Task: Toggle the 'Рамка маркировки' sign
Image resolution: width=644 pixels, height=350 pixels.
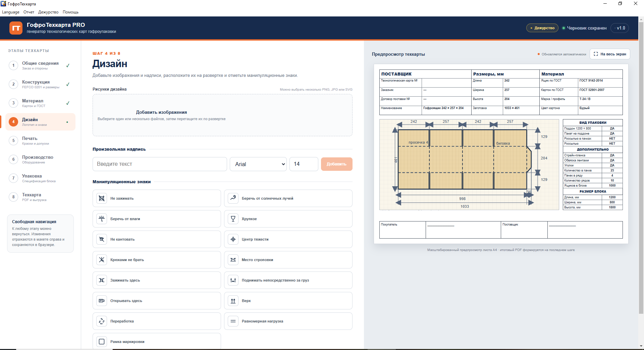Action: click(157, 341)
